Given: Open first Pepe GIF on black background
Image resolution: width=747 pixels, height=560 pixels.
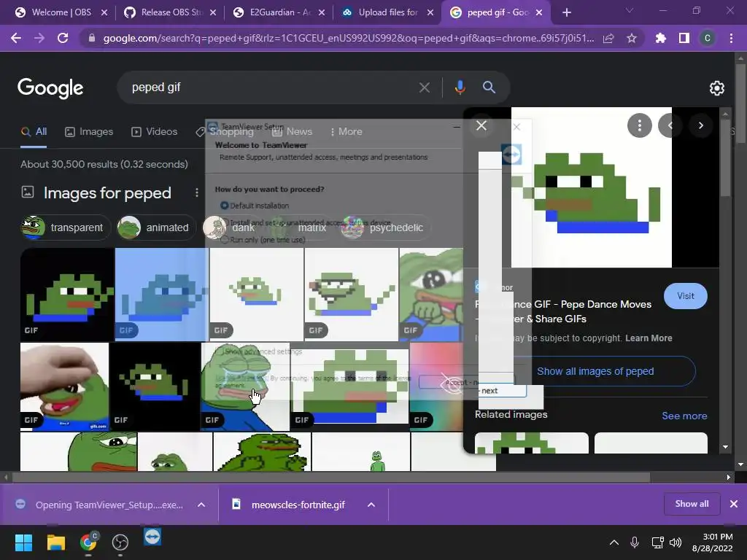Looking at the screenshot, I should pyautogui.click(x=67, y=295).
